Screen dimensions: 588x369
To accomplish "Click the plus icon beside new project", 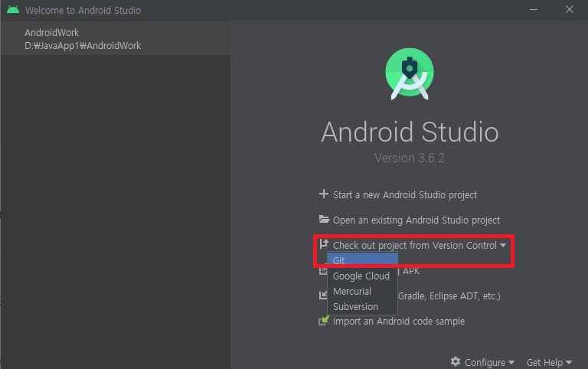I will click(x=324, y=194).
